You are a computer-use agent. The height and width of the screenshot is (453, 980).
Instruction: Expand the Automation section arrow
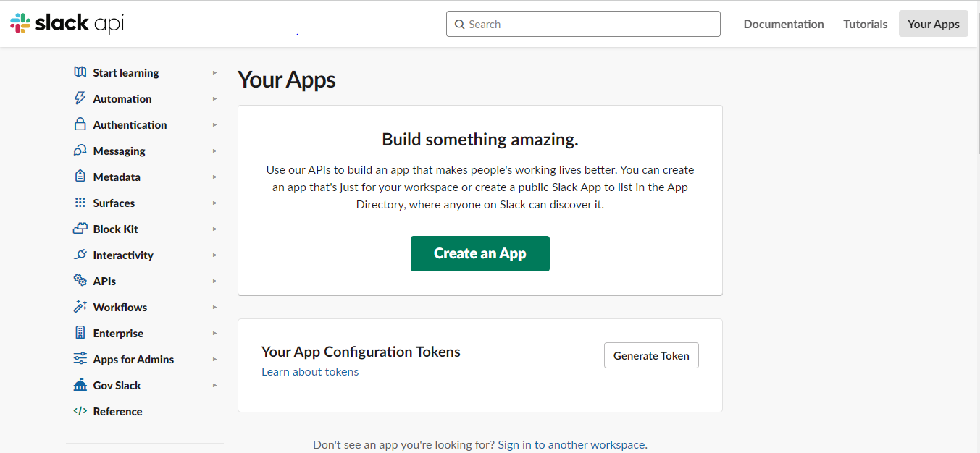coord(215,98)
